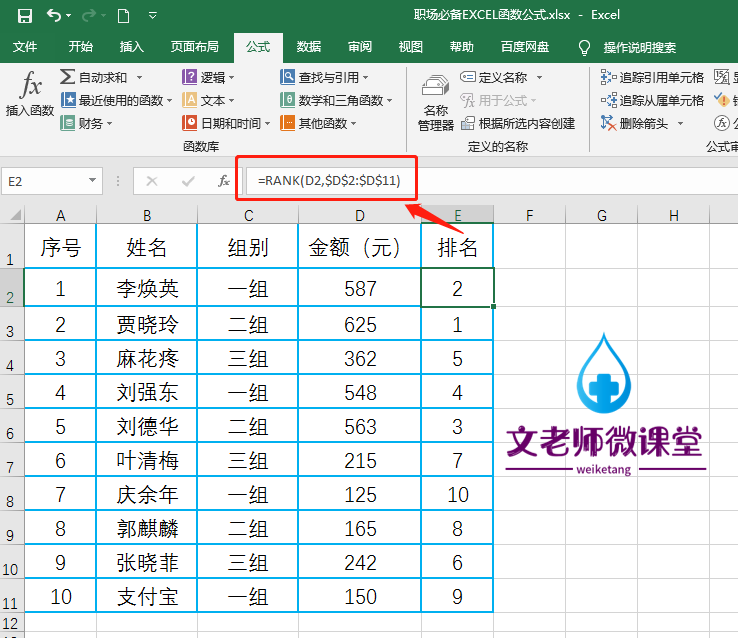Click cell containing 支付宝

click(147, 596)
